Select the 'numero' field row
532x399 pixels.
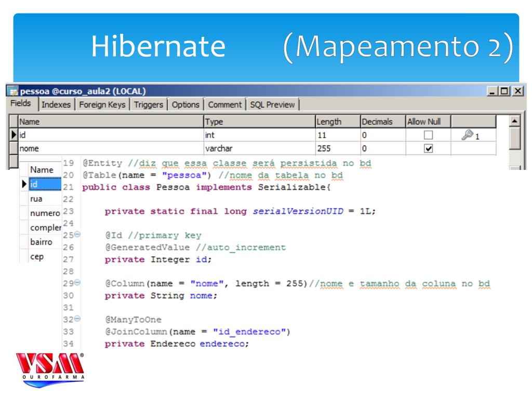pos(45,213)
